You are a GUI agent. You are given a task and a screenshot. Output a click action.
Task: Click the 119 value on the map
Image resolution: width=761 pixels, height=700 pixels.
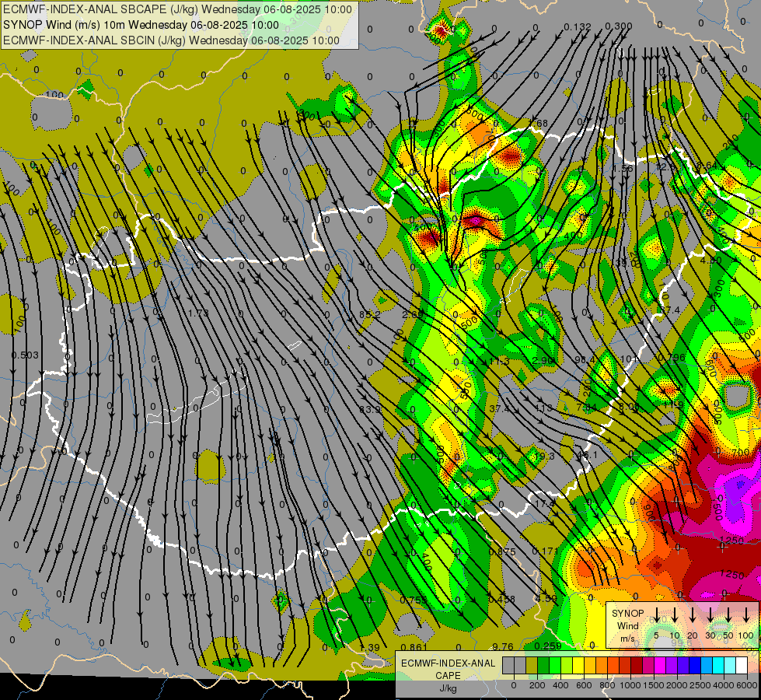673,404
